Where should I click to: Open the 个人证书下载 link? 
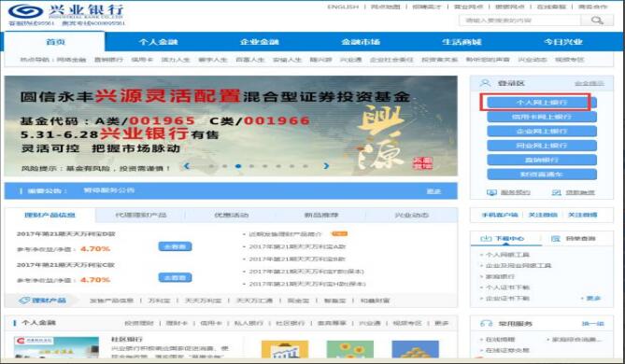tap(507, 287)
